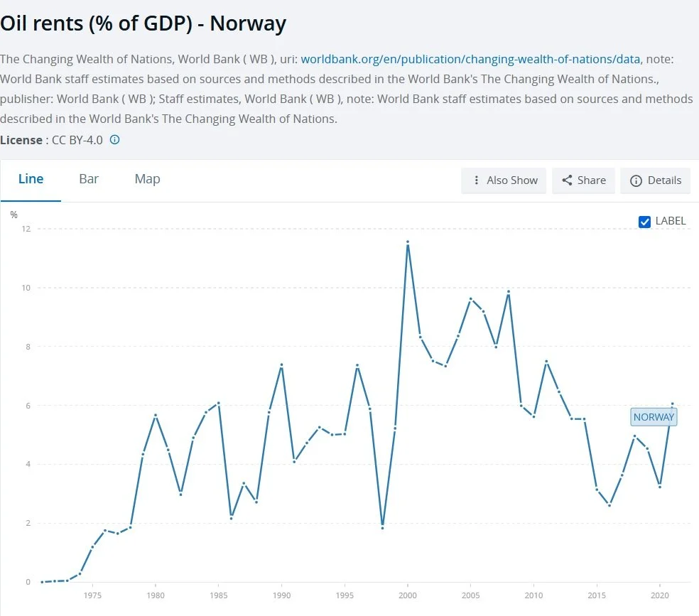Uncheck the LABEL checkbox
The width and height of the screenshot is (699, 616).
click(x=644, y=222)
